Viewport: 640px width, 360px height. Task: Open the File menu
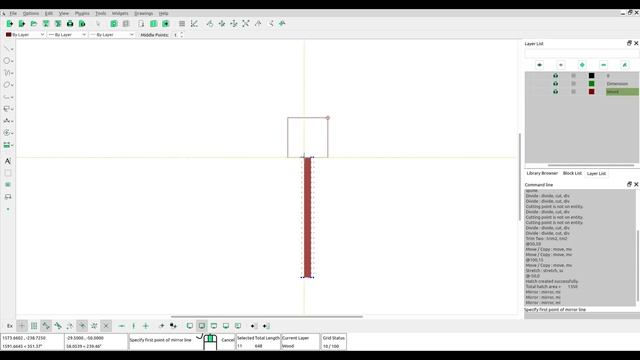13,13
